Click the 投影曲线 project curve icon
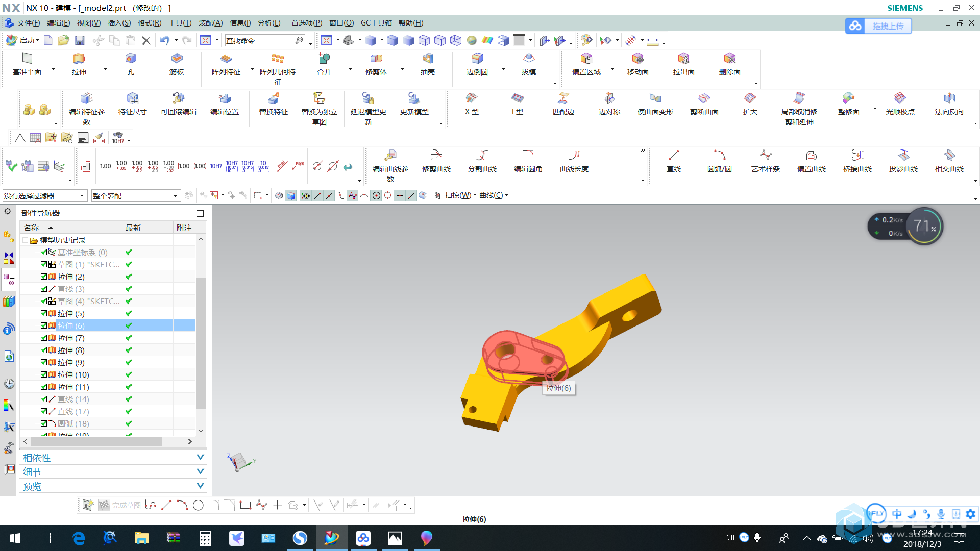 click(x=903, y=155)
